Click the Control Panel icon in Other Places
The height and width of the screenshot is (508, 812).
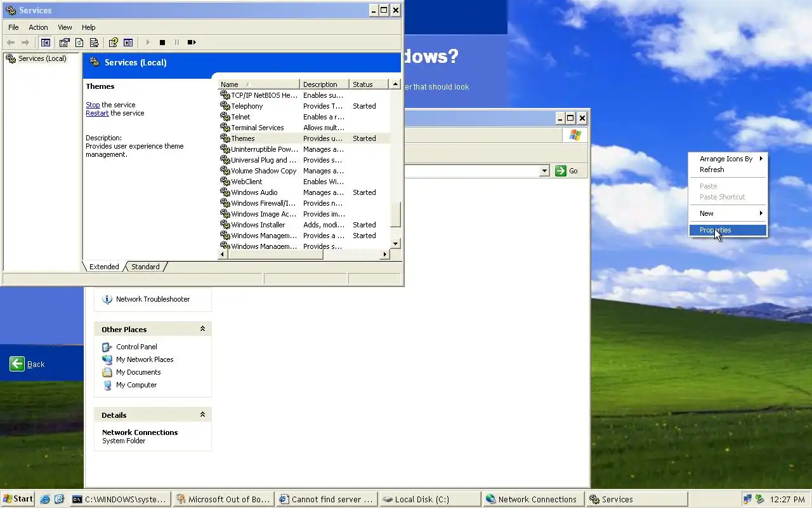107,347
